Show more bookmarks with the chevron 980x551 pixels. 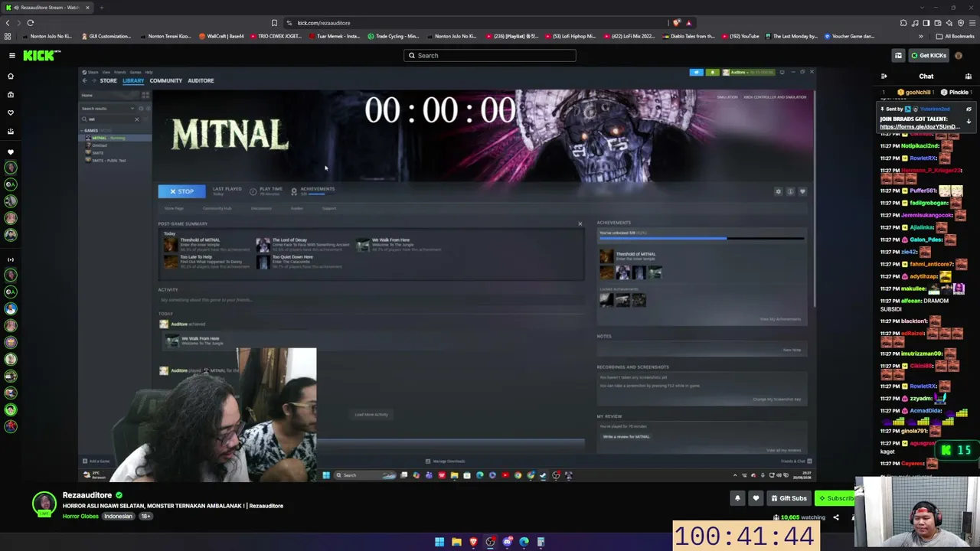tap(921, 36)
